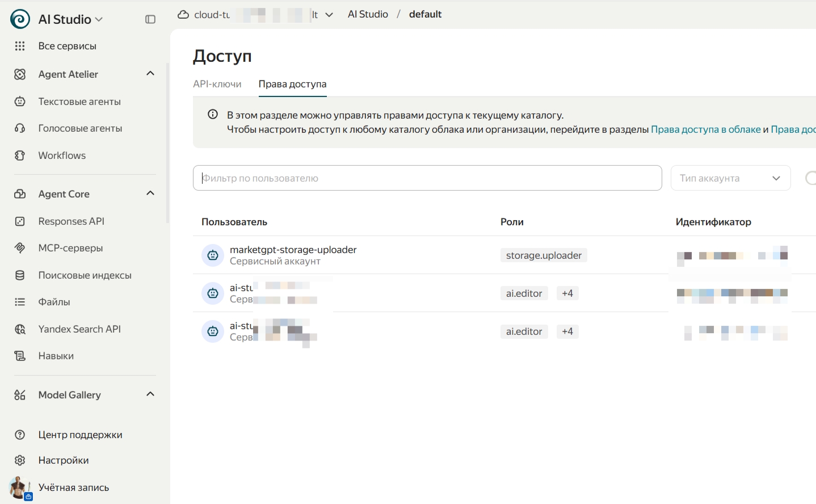Click the marketgpt-storage-uploader user name
Viewport: 816px width, 504px height.
293,250
